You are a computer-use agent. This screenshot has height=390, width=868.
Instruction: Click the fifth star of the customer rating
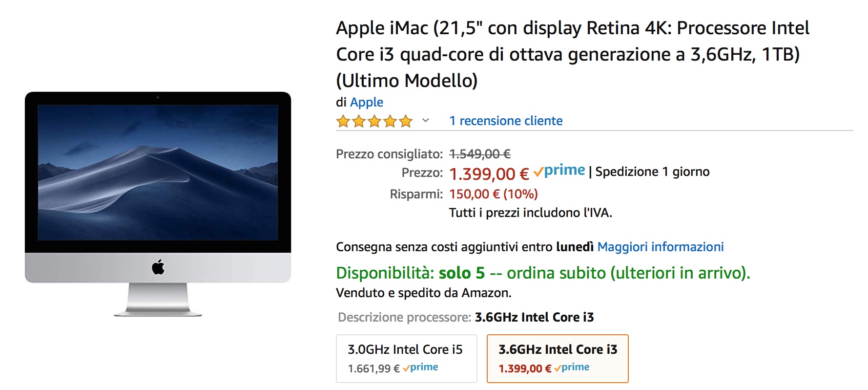(406, 121)
